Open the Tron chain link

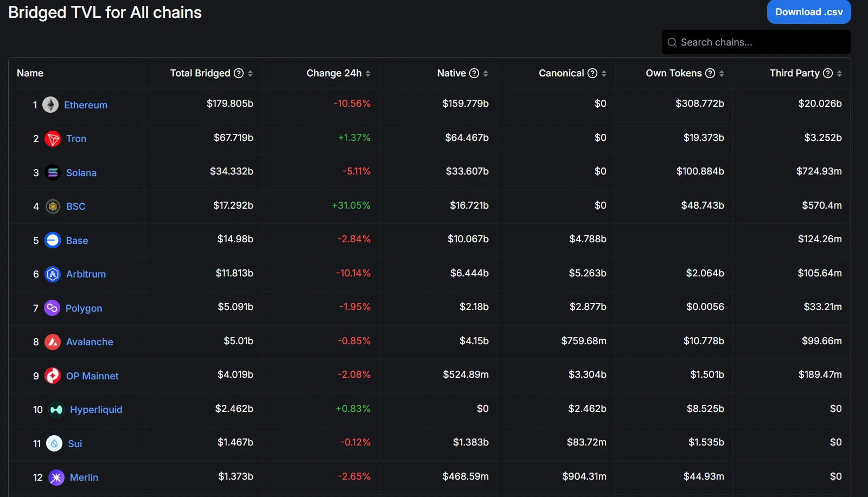[x=76, y=139]
